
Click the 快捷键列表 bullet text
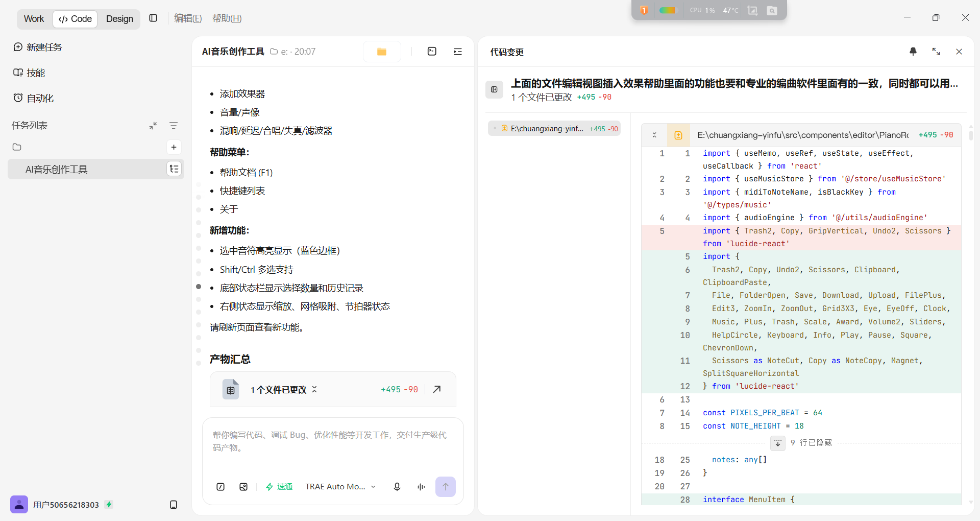tap(242, 191)
